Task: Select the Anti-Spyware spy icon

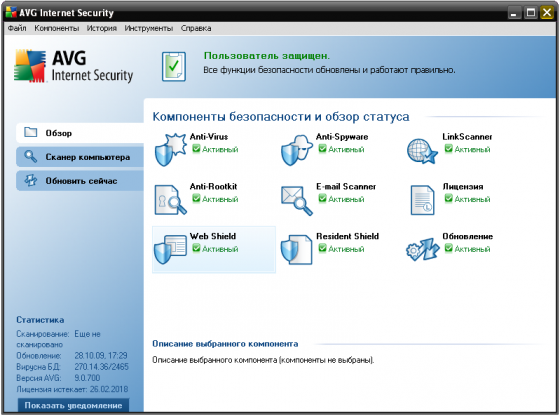Action: pyautogui.click(x=296, y=150)
